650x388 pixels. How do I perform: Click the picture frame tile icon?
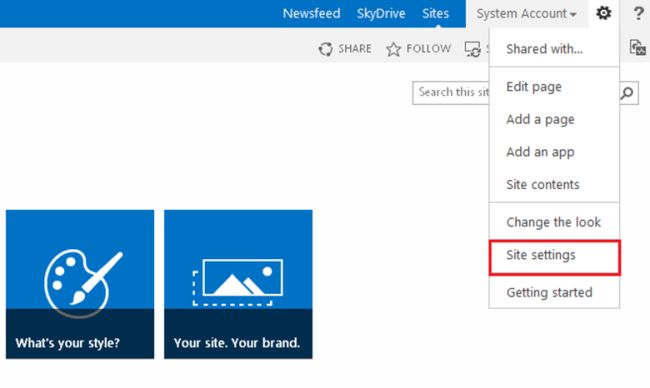[238, 282]
